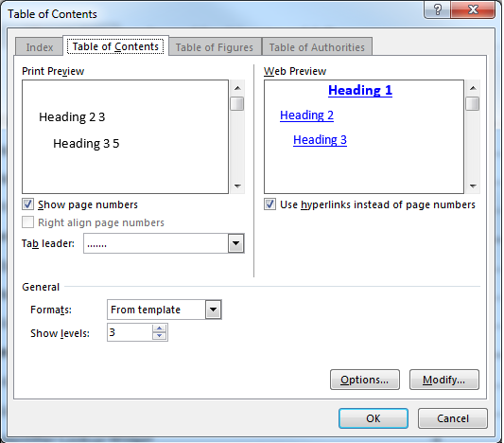Open the Tab leader dropdown

point(236,243)
